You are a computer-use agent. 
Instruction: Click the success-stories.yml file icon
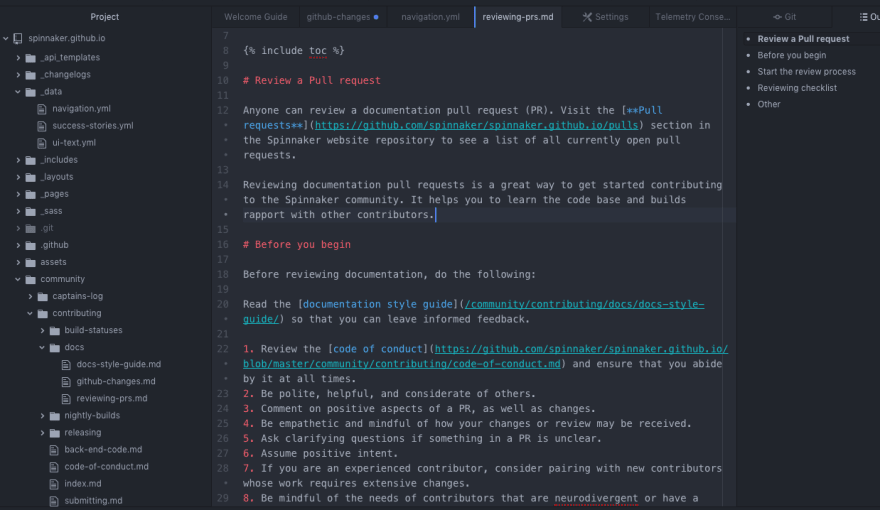pyautogui.click(x=42, y=126)
